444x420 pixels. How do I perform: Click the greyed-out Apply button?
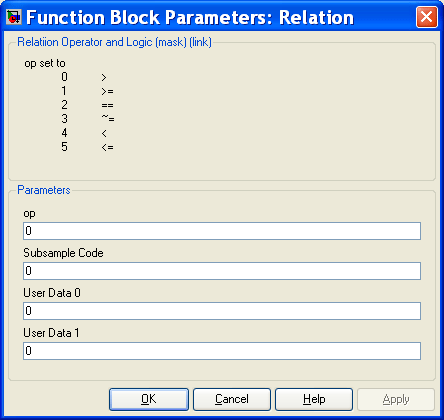(x=396, y=399)
